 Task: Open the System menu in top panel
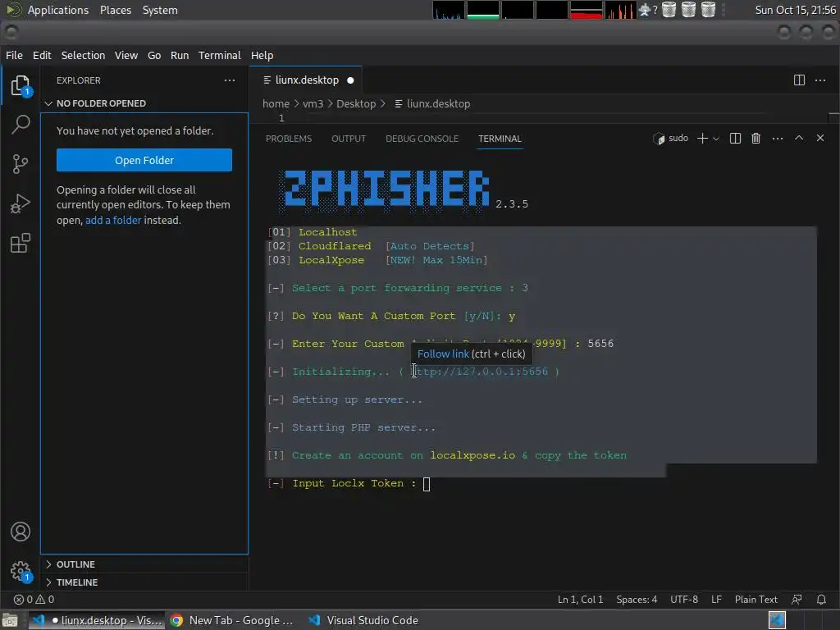point(160,10)
